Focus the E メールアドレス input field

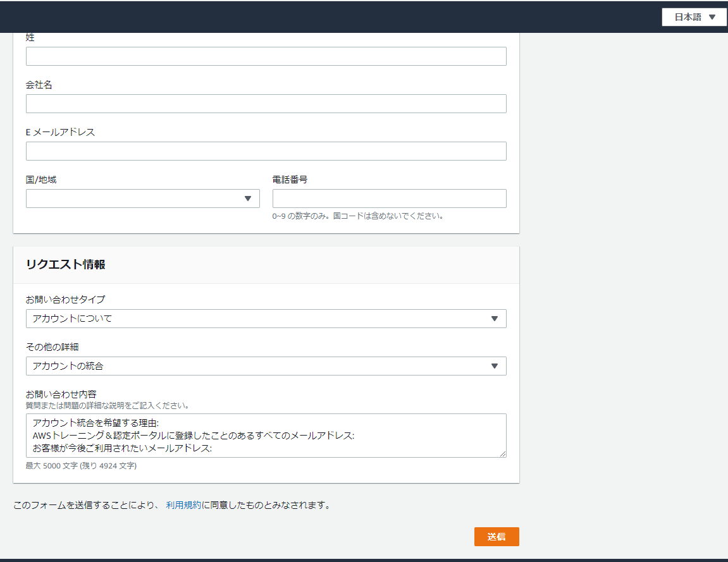click(x=266, y=151)
